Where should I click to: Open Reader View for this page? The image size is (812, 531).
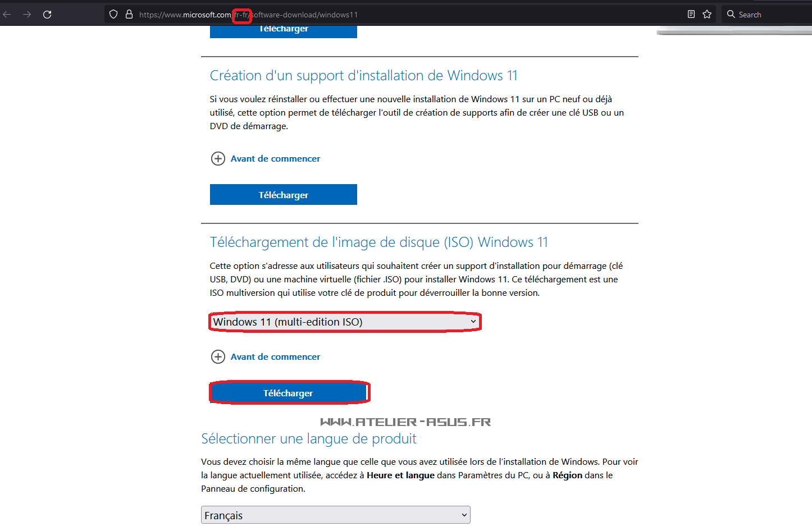(691, 14)
